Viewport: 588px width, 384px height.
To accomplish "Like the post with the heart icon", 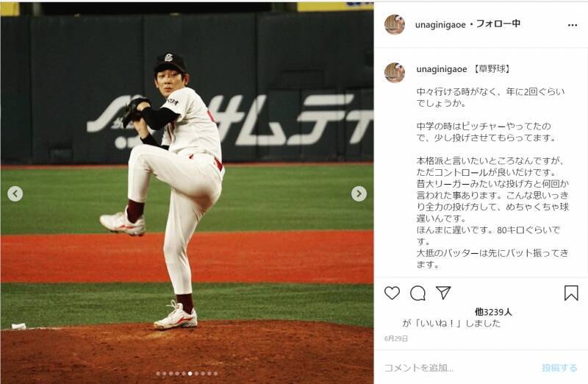I will (x=392, y=293).
